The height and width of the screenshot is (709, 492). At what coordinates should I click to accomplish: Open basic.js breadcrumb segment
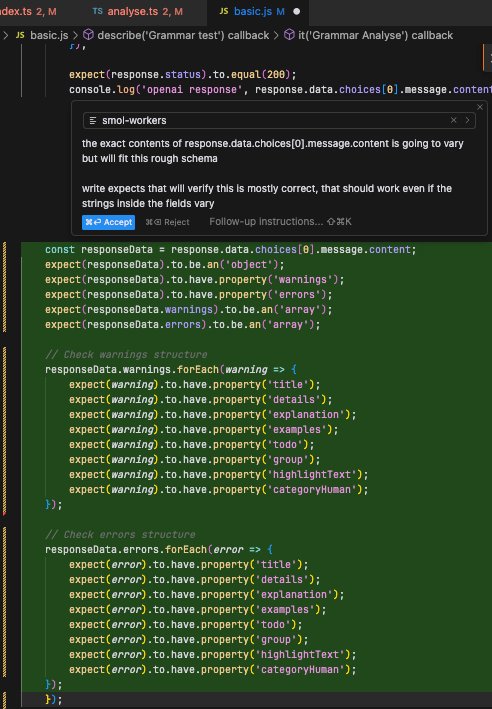coord(49,35)
